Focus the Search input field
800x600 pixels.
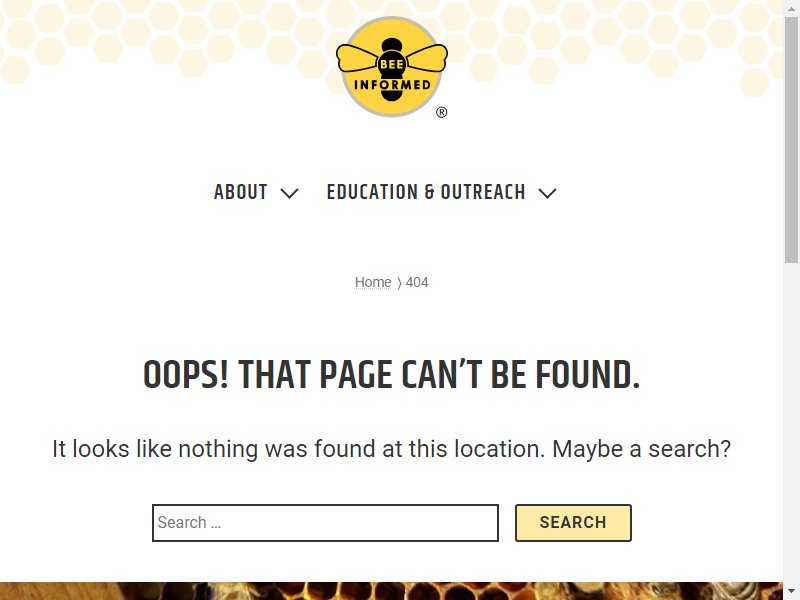coord(326,523)
